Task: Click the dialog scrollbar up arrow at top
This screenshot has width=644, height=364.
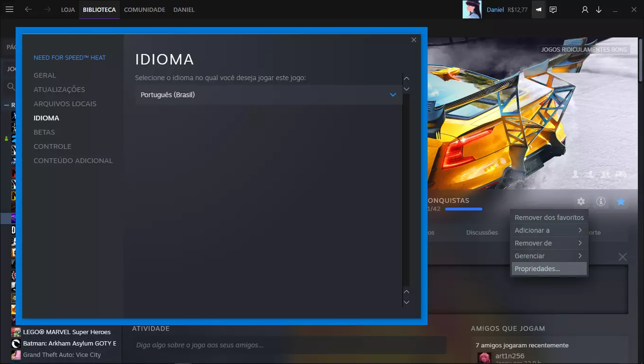Action: (406, 78)
